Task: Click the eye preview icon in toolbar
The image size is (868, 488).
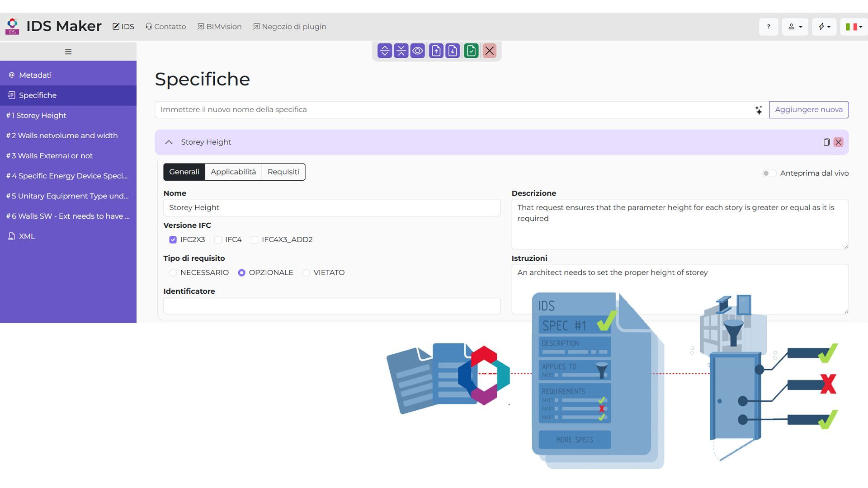Action: pyautogui.click(x=418, y=51)
